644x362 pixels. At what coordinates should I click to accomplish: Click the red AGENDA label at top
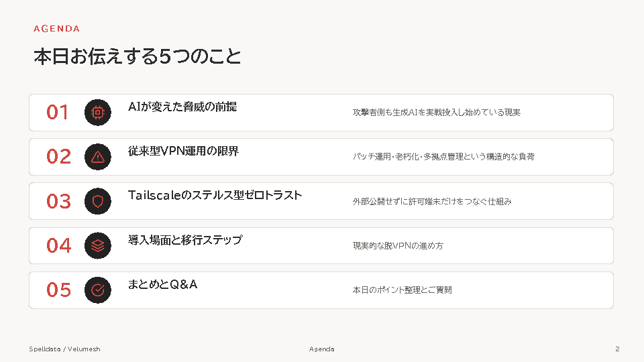click(56, 29)
